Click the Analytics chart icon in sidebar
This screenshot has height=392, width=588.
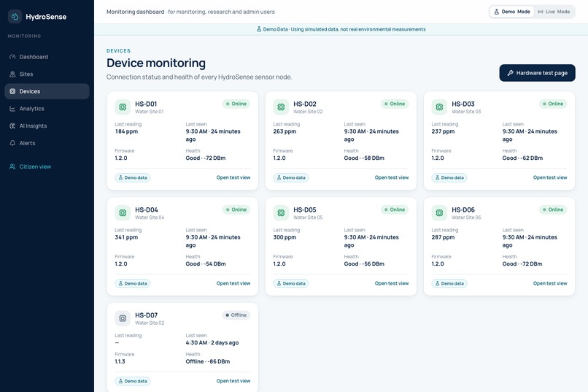pyautogui.click(x=12, y=109)
